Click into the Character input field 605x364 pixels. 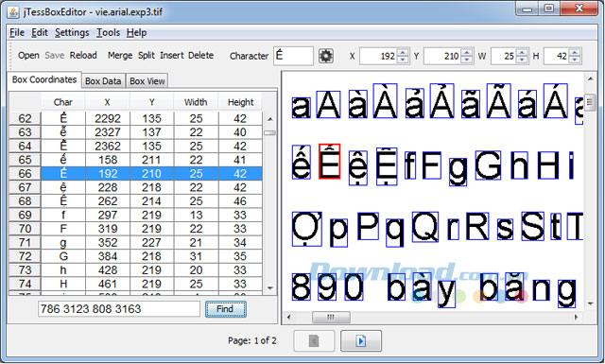click(x=293, y=56)
